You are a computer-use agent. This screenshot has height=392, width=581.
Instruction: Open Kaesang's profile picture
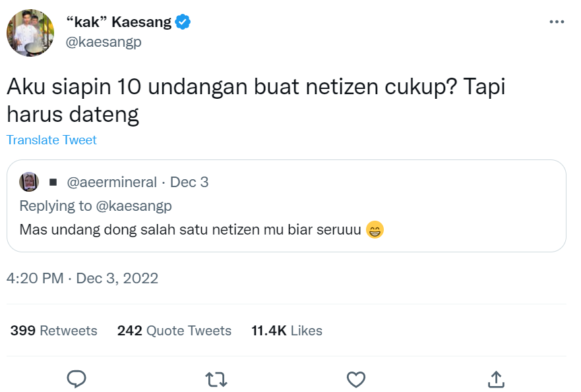30,33
